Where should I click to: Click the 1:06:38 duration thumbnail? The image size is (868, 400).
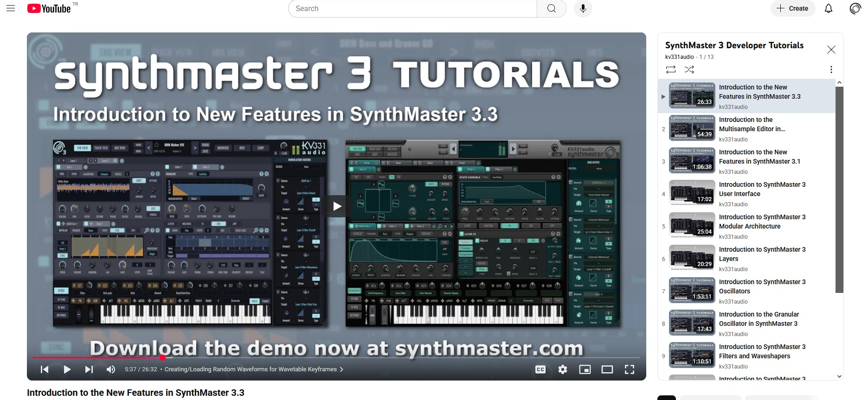pos(692,160)
